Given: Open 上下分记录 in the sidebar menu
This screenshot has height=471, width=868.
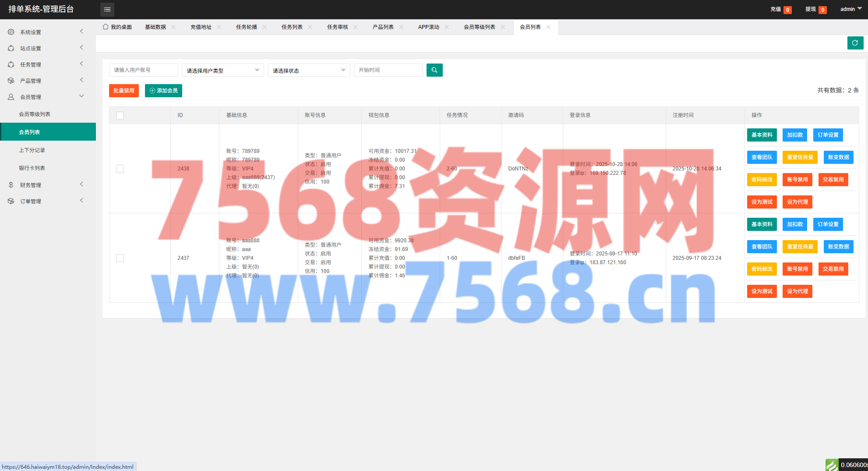Looking at the screenshot, I should pos(32,150).
